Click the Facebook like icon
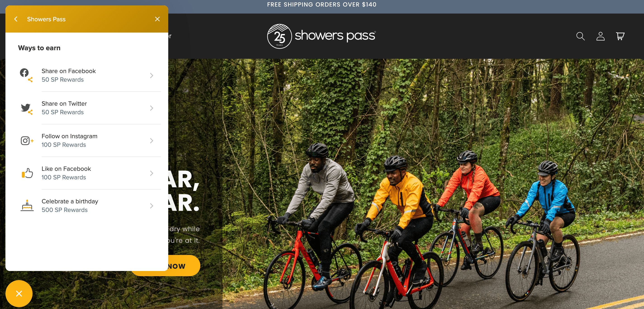This screenshot has width=644, height=309. click(26, 173)
